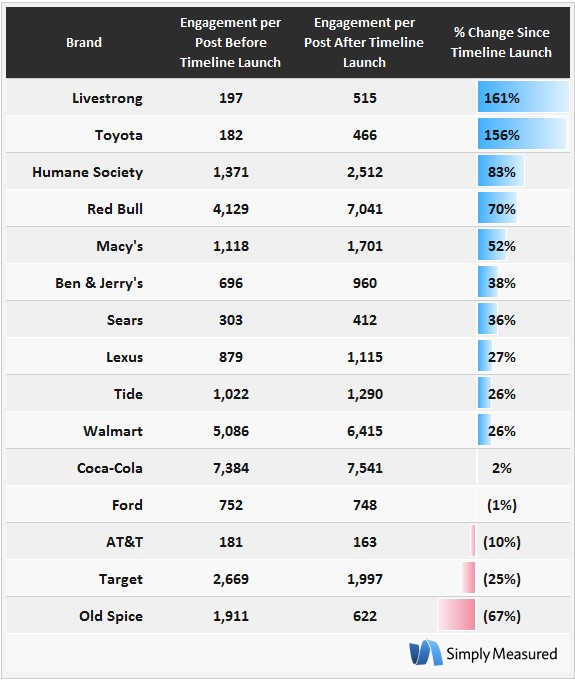Select the Ford (1%) change value
Screen dimensions: 575x680
coord(502,505)
